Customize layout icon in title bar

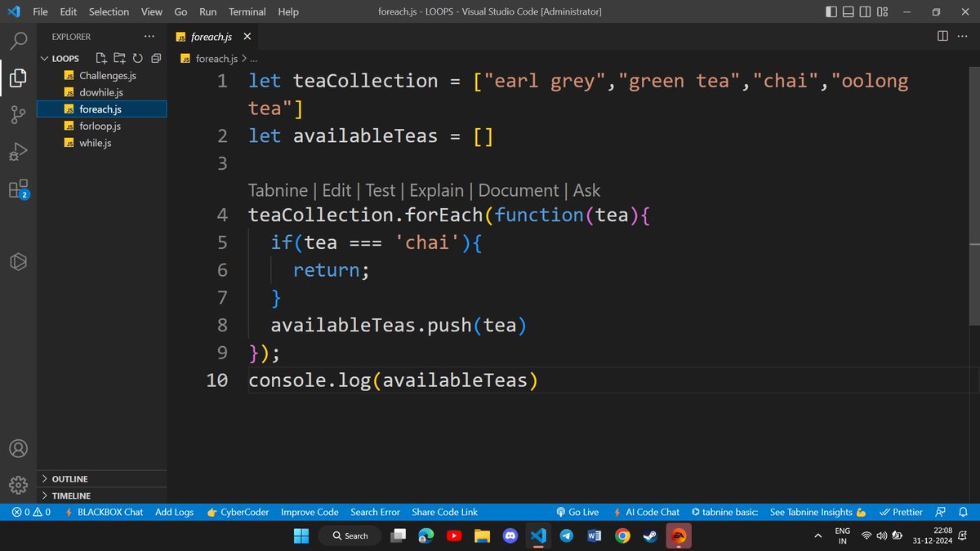[883, 11]
